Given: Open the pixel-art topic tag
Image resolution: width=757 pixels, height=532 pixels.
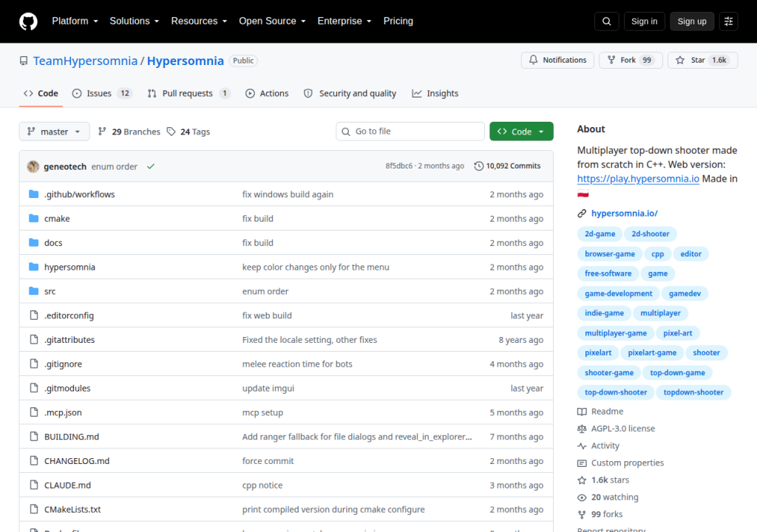Looking at the screenshot, I should point(677,333).
